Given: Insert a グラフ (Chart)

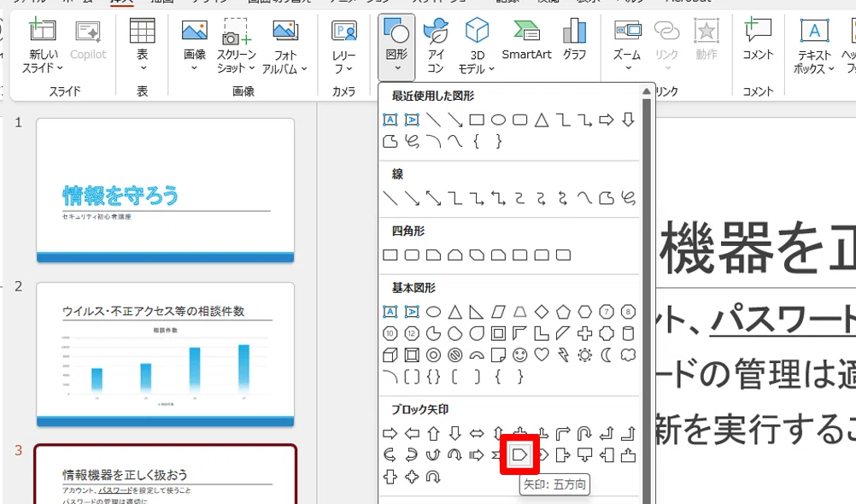Looking at the screenshot, I should (x=574, y=39).
